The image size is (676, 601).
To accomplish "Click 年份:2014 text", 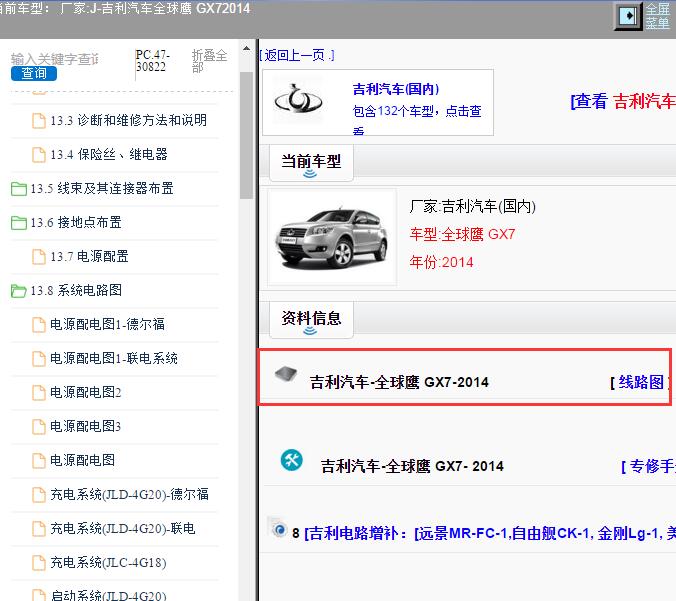I will coord(441,262).
